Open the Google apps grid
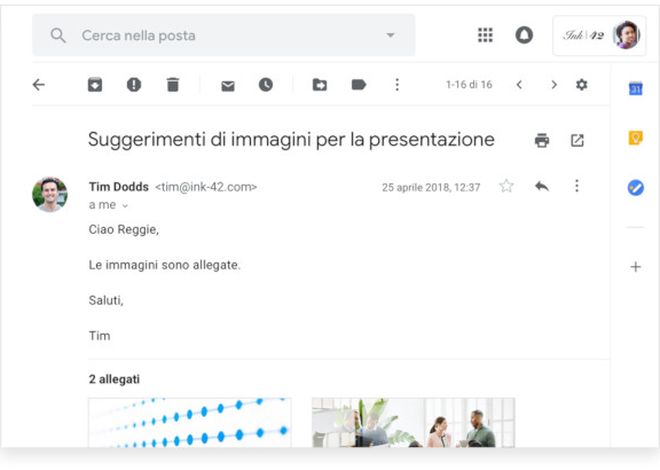 pyautogui.click(x=485, y=35)
